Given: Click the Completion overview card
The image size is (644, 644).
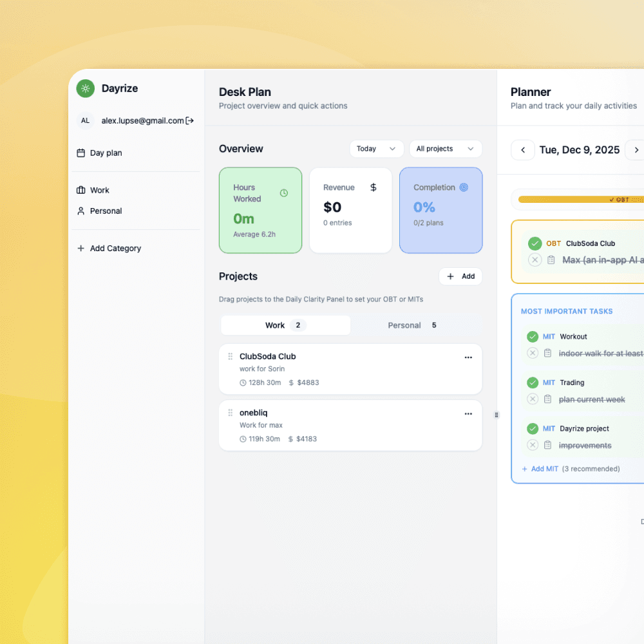Looking at the screenshot, I should point(440,211).
